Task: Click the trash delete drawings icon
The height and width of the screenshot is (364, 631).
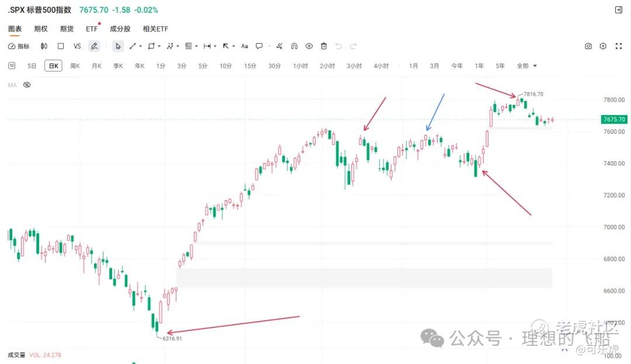Action: click(x=324, y=46)
